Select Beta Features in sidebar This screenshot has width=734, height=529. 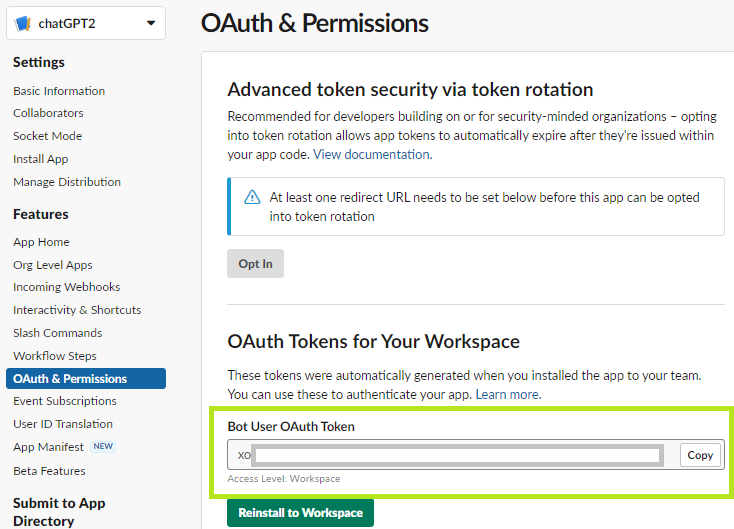(49, 471)
